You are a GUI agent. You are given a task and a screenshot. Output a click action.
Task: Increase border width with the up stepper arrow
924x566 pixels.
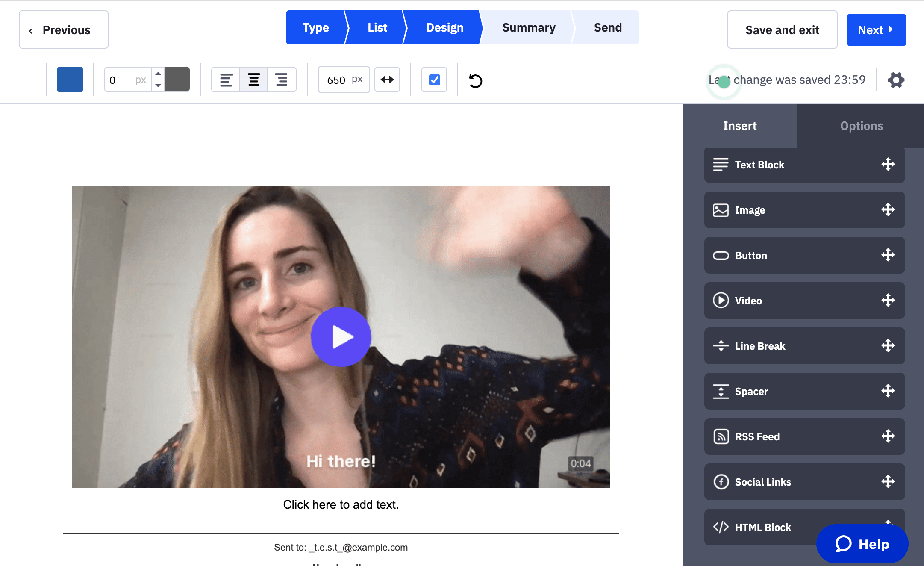[x=158, y=74]
